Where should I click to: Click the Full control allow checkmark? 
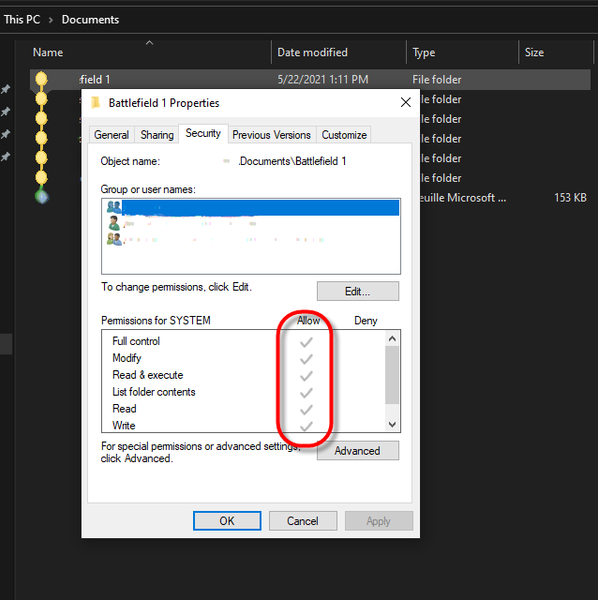click(x=306, y=342)
